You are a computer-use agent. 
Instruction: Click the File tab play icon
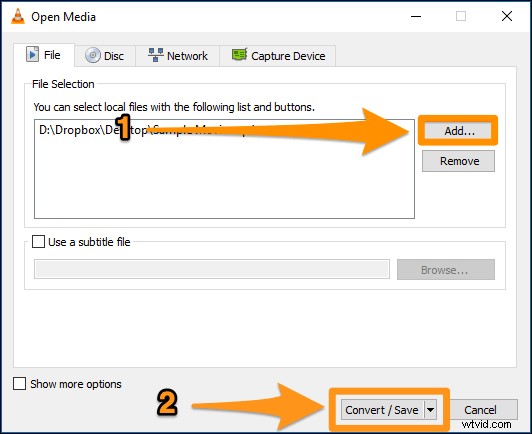point(32,54)
